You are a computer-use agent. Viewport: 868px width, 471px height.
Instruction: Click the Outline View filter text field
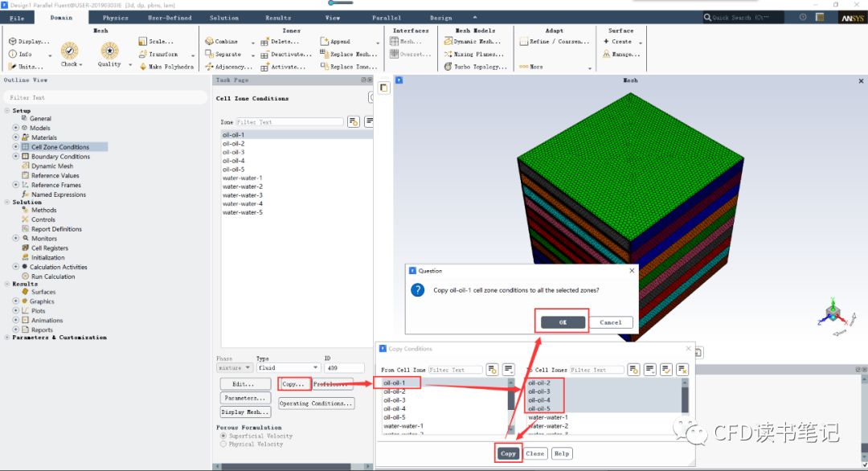(x=105, y=97)
